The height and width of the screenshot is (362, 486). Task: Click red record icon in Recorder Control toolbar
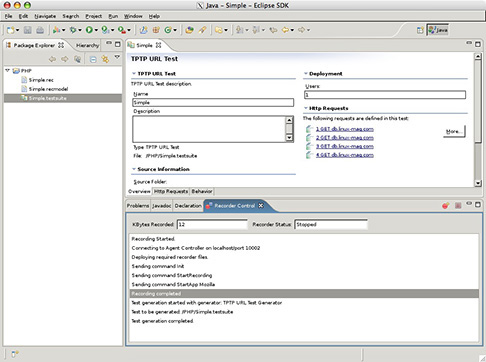[446, 206]
